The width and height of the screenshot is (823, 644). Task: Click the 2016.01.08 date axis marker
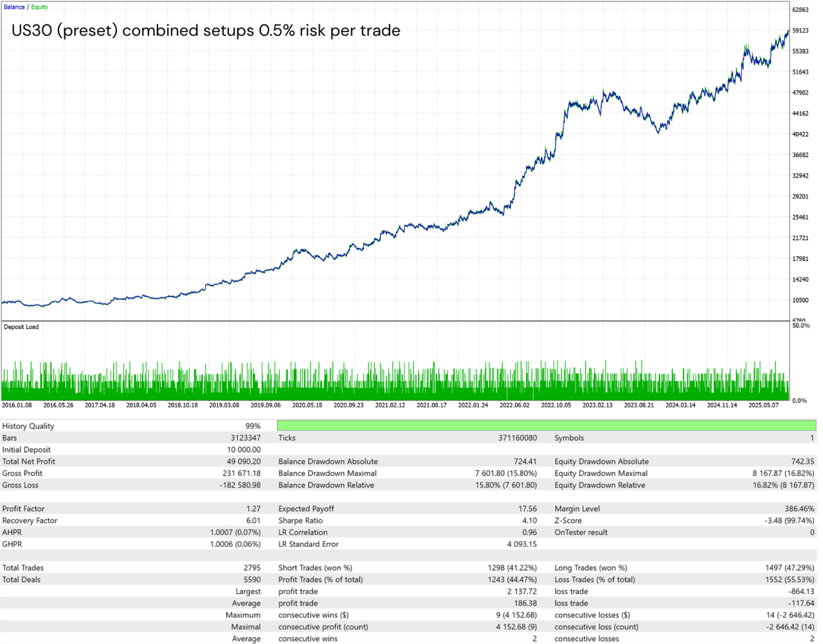[17, 405]
